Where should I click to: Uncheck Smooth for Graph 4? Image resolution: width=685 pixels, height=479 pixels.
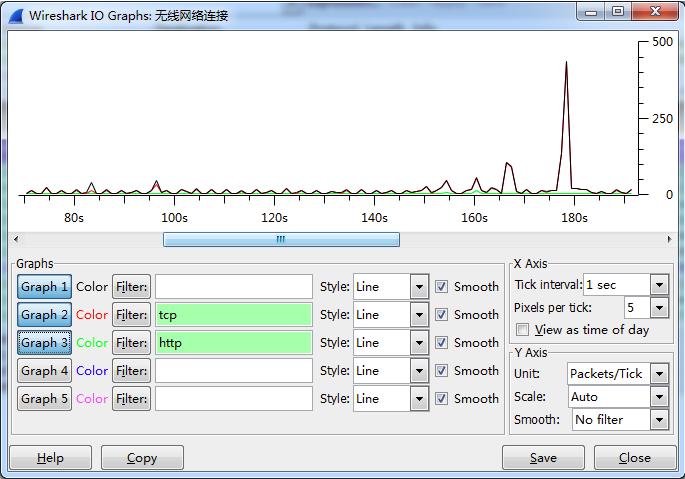tap(441, 371)
